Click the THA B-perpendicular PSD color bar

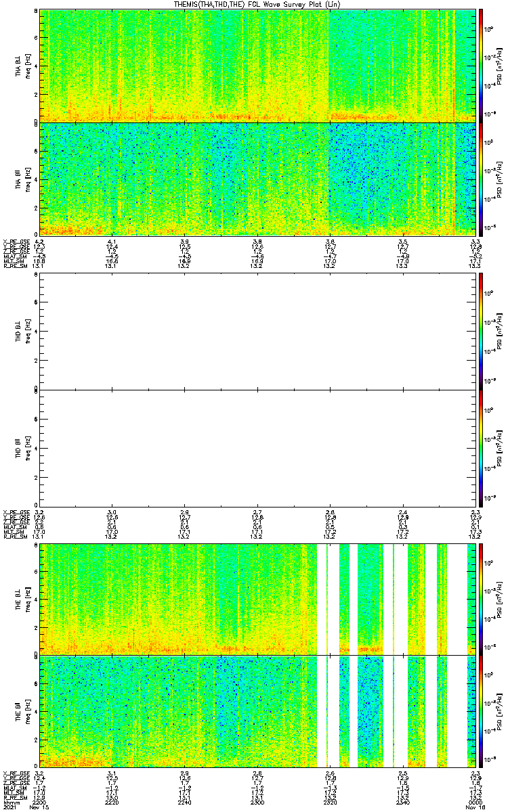click(482, 66)
